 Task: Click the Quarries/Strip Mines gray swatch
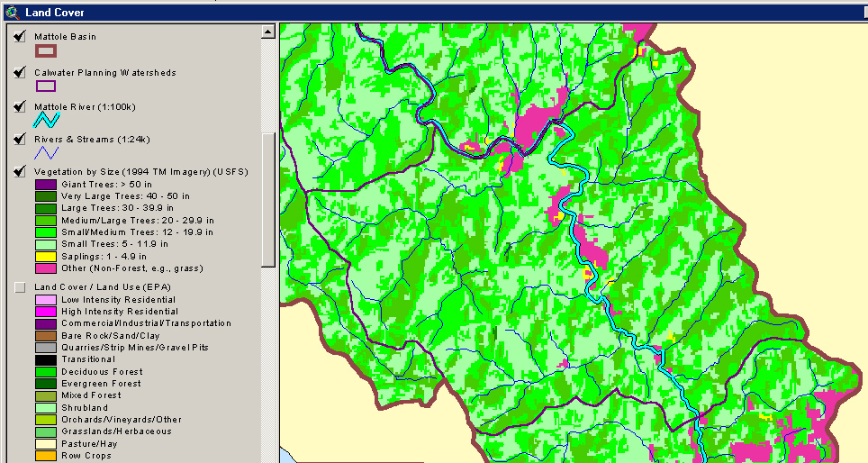click(46, 348)
